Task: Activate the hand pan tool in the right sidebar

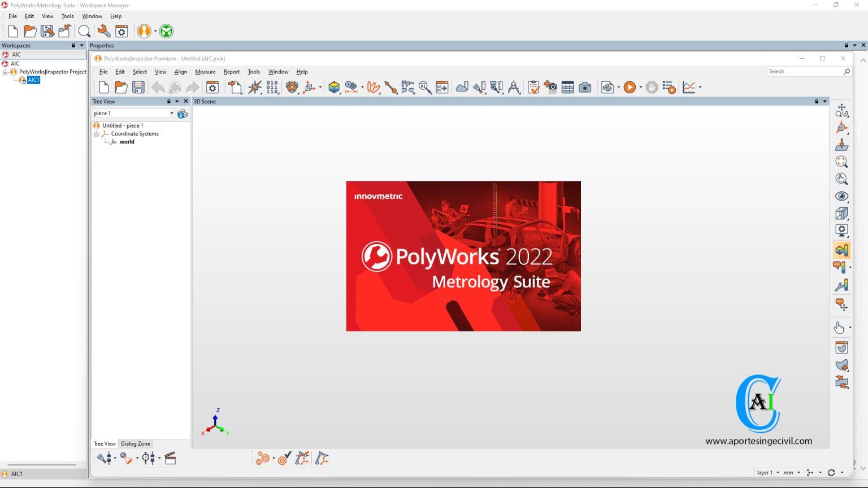Action: click(x=838, y=327)
